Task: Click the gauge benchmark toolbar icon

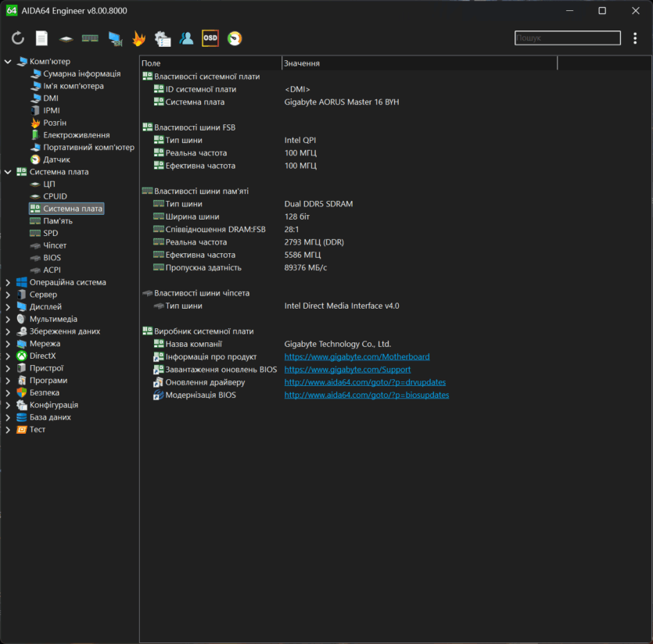Action: coord(235,38)
